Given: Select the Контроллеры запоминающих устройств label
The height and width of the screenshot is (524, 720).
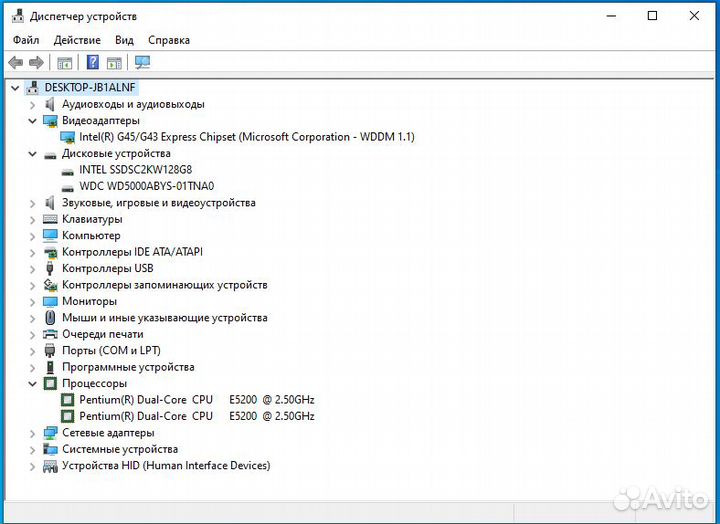Looking at the screenshot, I should [x=164, y=285].
